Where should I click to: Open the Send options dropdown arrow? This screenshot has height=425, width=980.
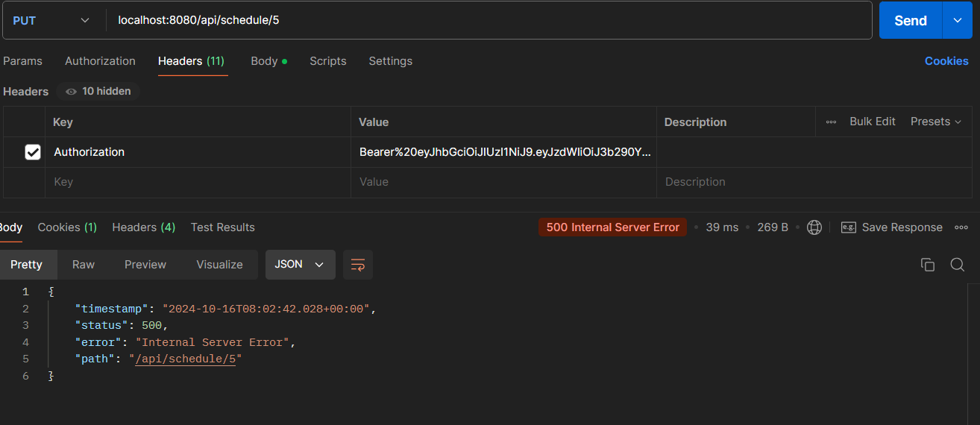[x=958, y=20]
